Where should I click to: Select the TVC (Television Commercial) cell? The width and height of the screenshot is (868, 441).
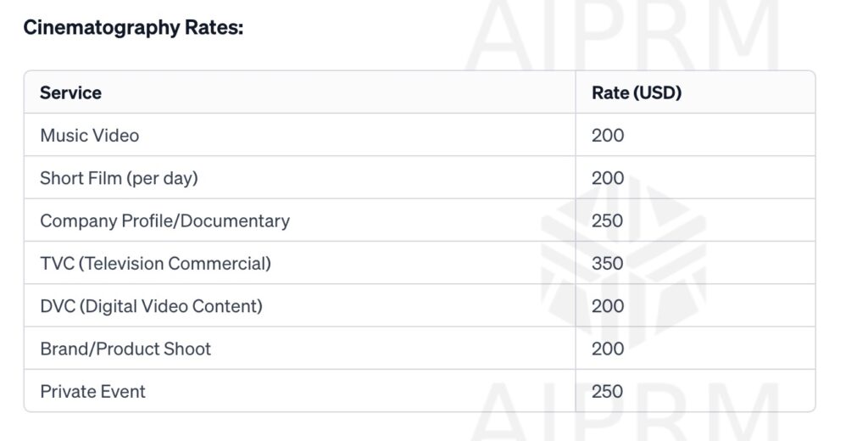(x=155, y=263)
